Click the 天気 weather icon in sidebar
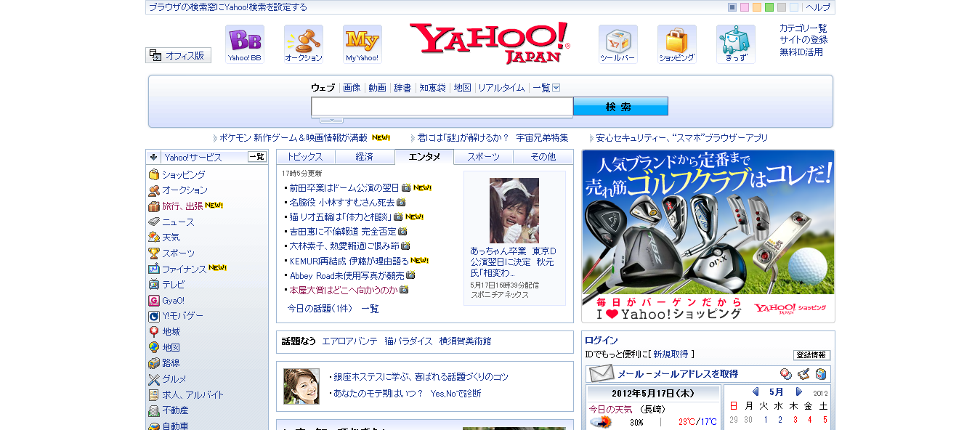The image size is (980, 430). click(x=154, y=238)
